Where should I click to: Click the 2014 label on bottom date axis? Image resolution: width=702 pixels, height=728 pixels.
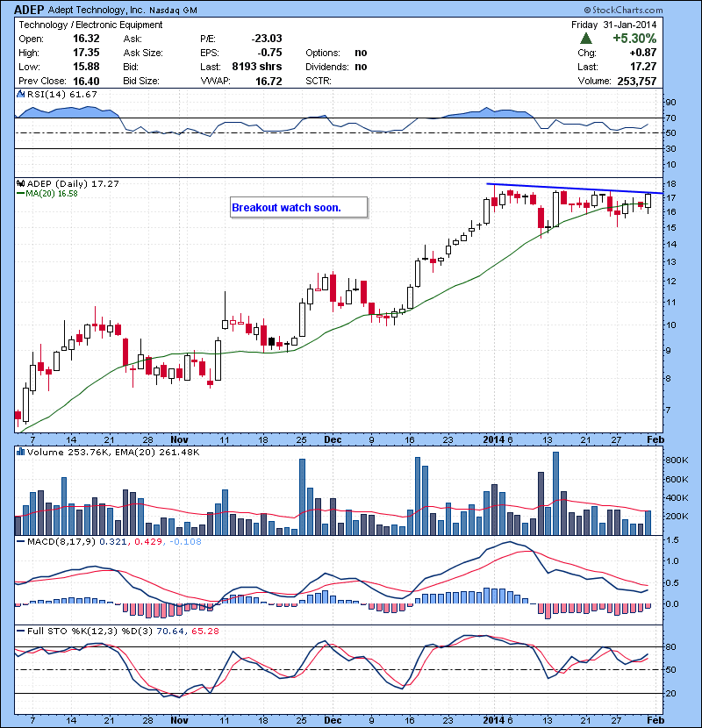tap(494, 719)
